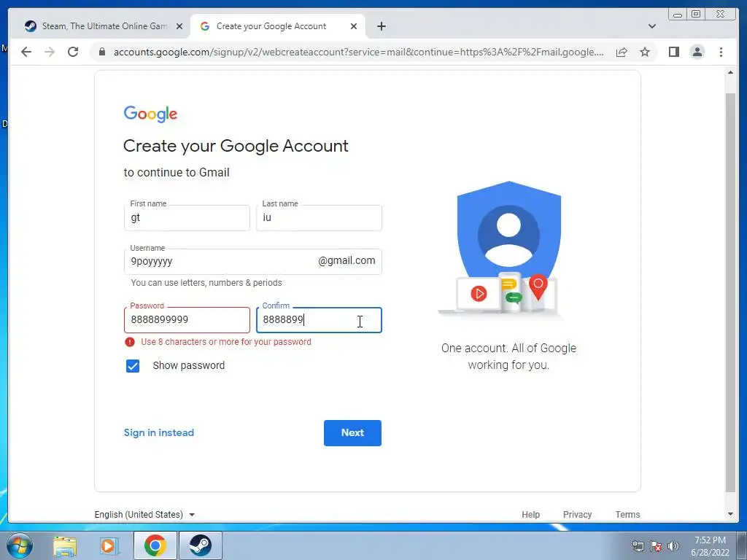The height and width of the screenshot is (560, 747).
Task: View site info via address bar lock
Action: 101,52
